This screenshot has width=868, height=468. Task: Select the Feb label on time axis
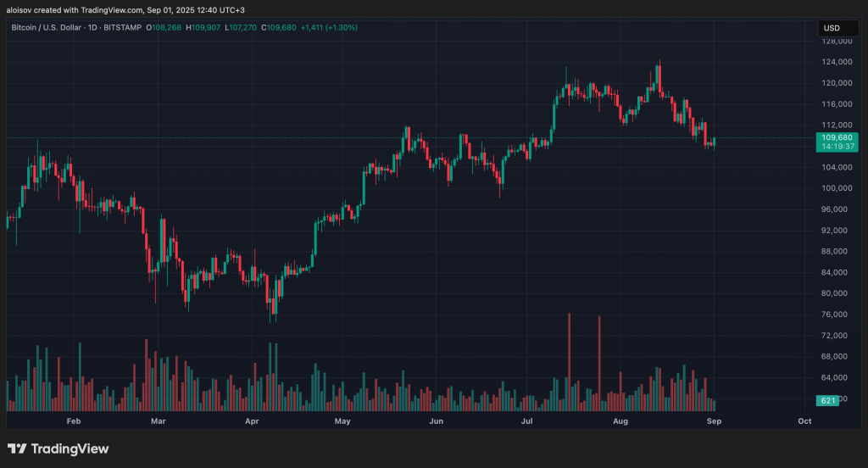pyautogui.click(x=73, y=421)
